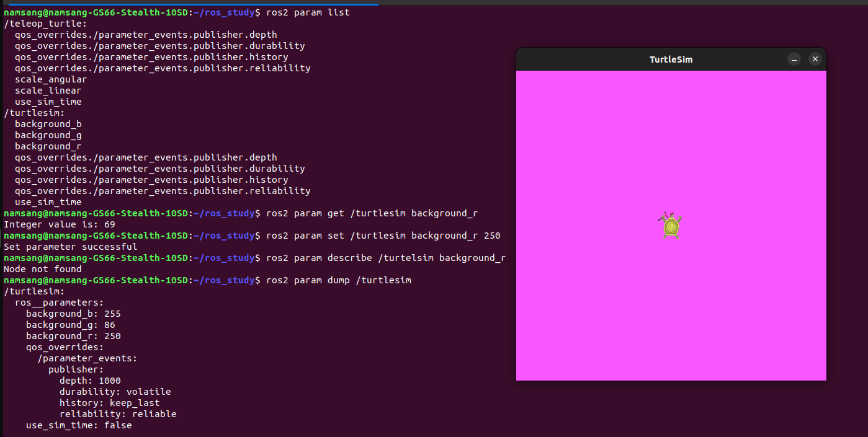The height and width of the screenshot is (437, 868).
Task: Minimize the TurtleSim window
Action: pyautogui.click(x=794, y=59)
